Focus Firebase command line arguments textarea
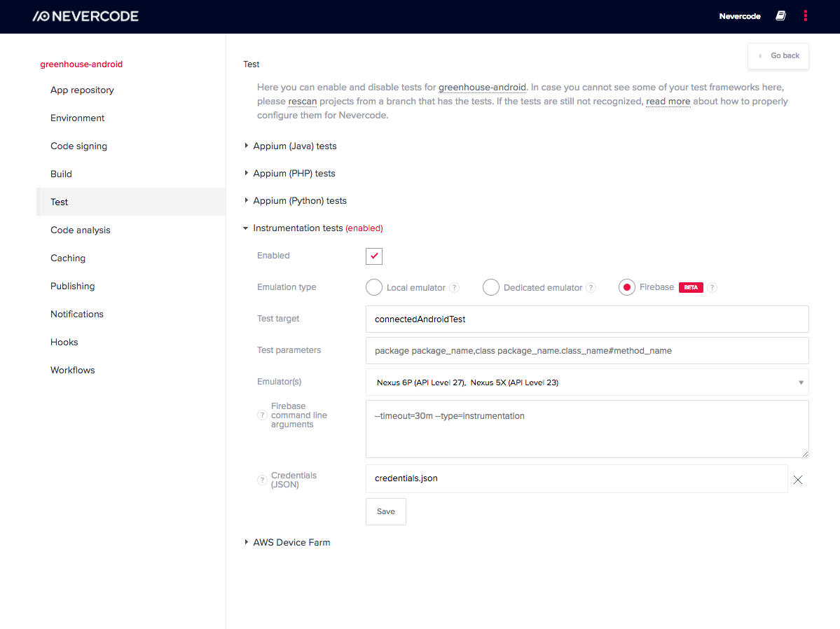This screenshot has height=629, width=840. [x=587, y=429]
